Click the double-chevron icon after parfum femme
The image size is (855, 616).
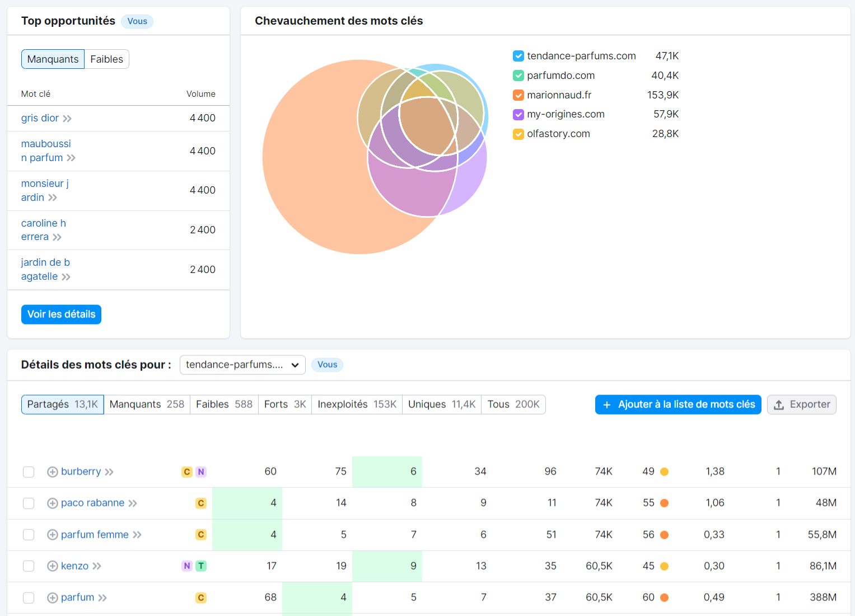137,535
